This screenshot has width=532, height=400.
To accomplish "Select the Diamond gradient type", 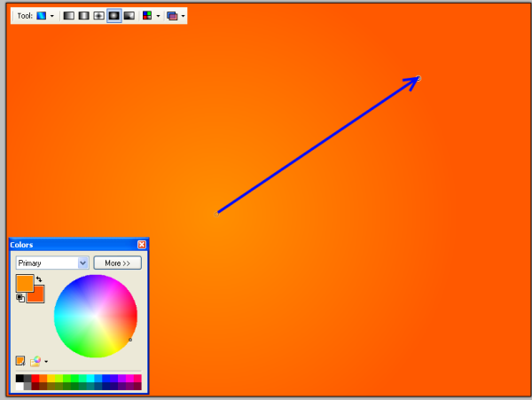I will (x=98, y=16).
